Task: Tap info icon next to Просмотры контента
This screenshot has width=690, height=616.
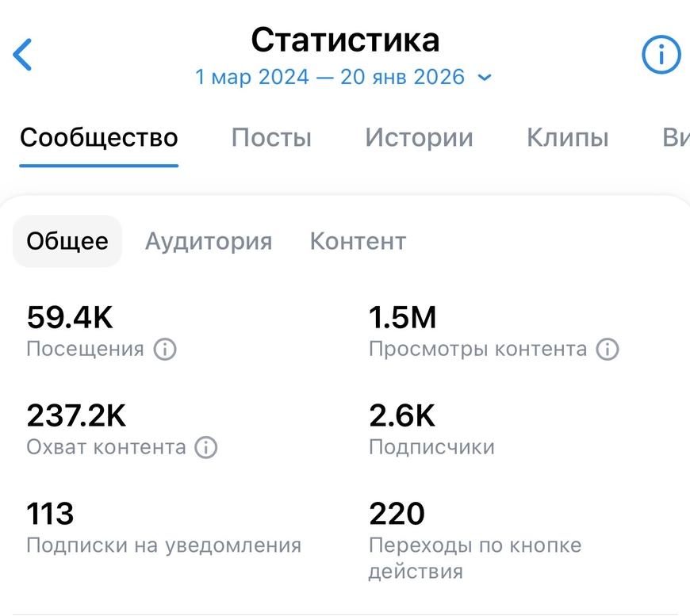Action: [608, 349]
